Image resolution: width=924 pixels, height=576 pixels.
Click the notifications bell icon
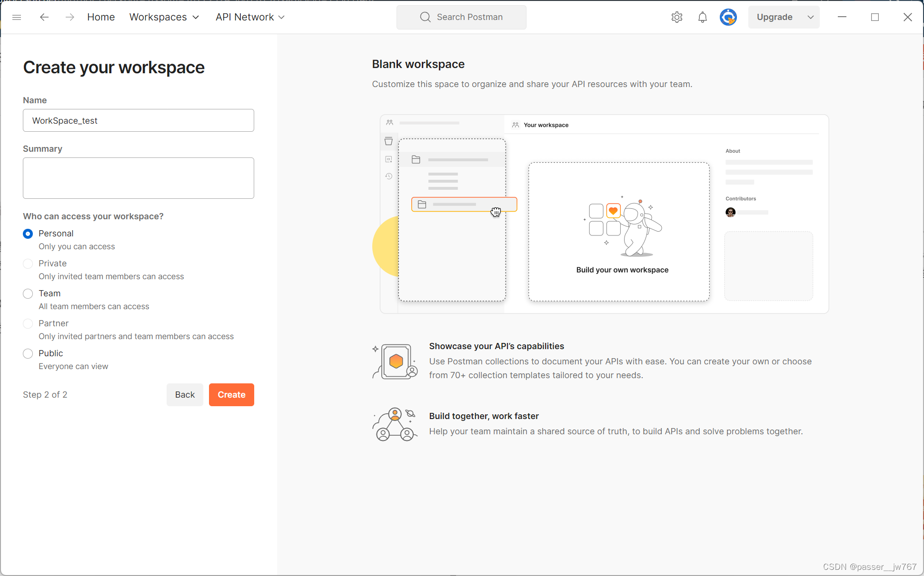(x=702, y=17)
